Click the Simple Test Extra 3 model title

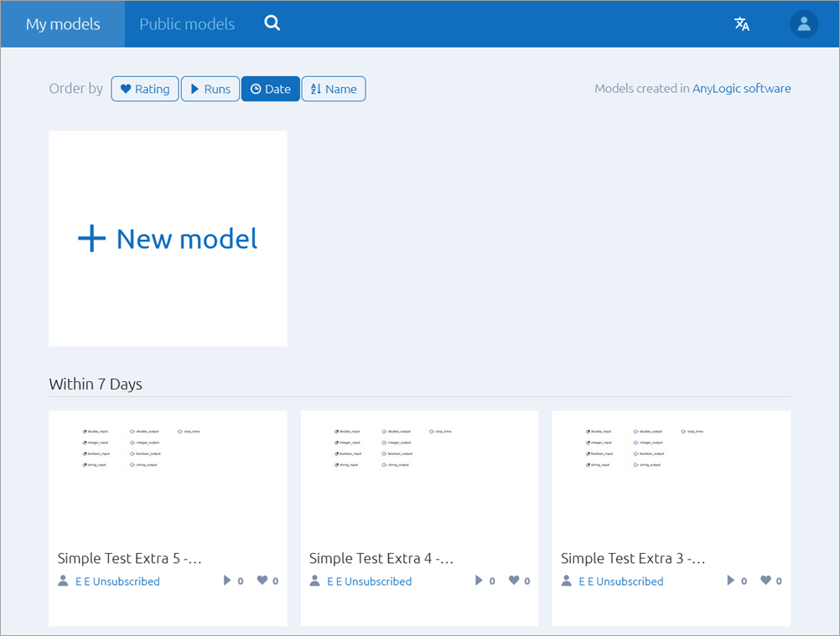pos(633,558)
